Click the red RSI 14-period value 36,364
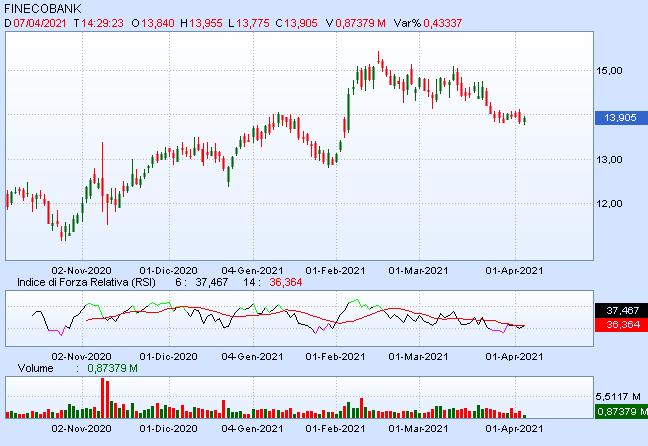The width and height of the screenshot is (648, 446). [x=286, y=282]
